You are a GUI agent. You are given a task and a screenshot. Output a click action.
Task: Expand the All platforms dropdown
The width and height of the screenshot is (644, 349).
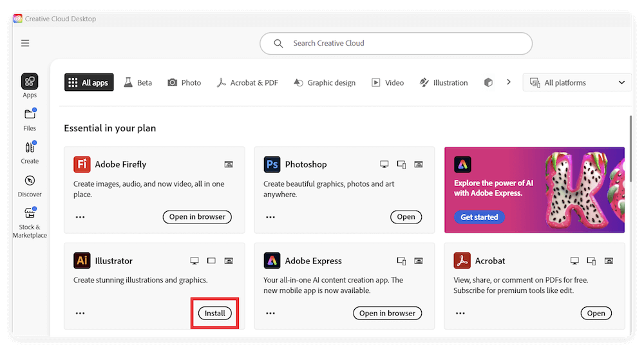point(577,82)
